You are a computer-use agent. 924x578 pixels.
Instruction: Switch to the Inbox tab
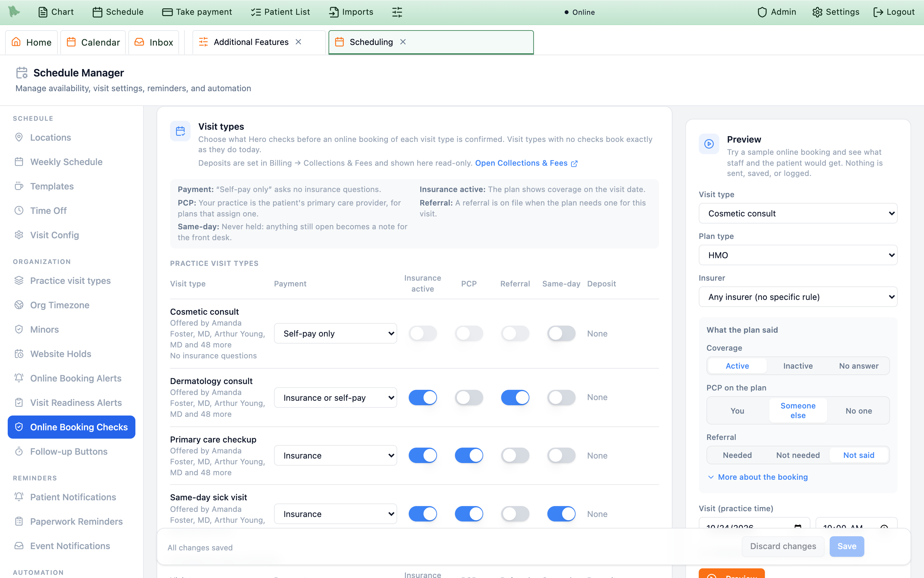click(x=154, y=42)
